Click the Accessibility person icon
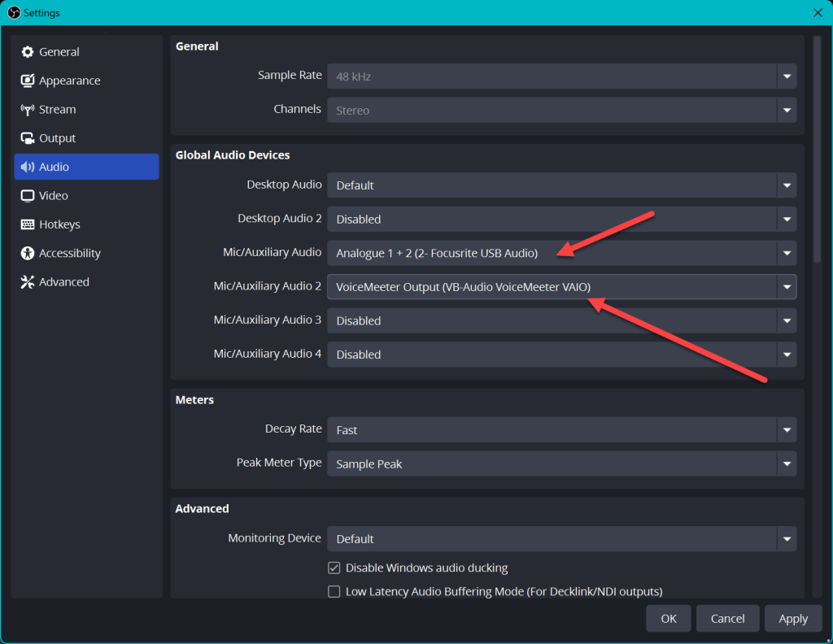833x644 pixels. click(27, 253)
